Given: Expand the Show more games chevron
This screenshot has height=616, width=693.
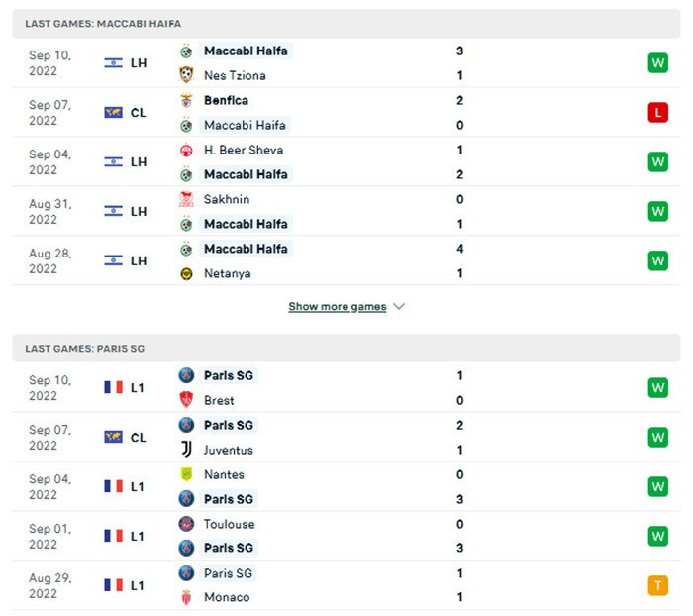Looking at the screenshot, I should point(399,307).
